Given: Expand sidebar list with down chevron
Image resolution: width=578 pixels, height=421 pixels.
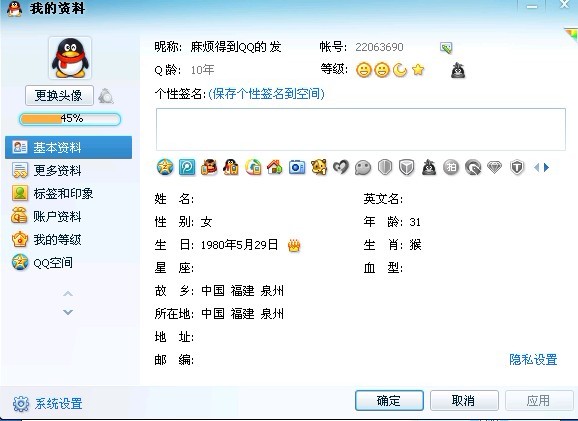Looking at the screenshot, I should 68,312.
